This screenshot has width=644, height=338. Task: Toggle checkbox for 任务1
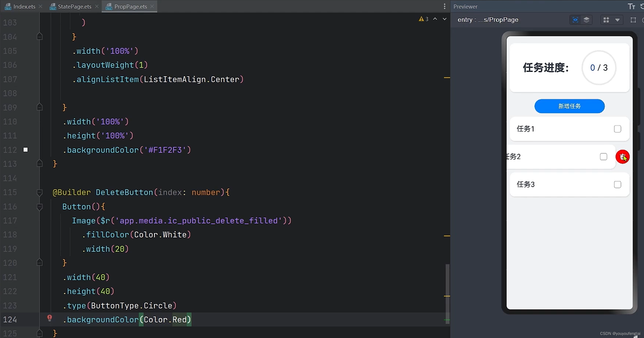617,128
